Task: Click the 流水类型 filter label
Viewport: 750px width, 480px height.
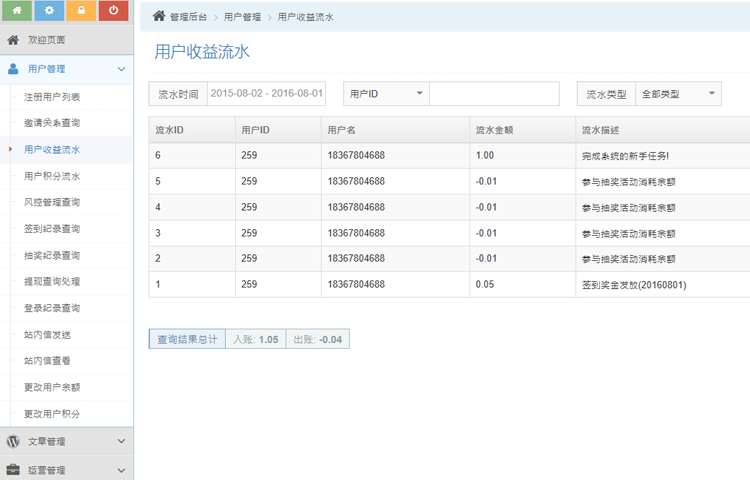Action: (606, 94)
